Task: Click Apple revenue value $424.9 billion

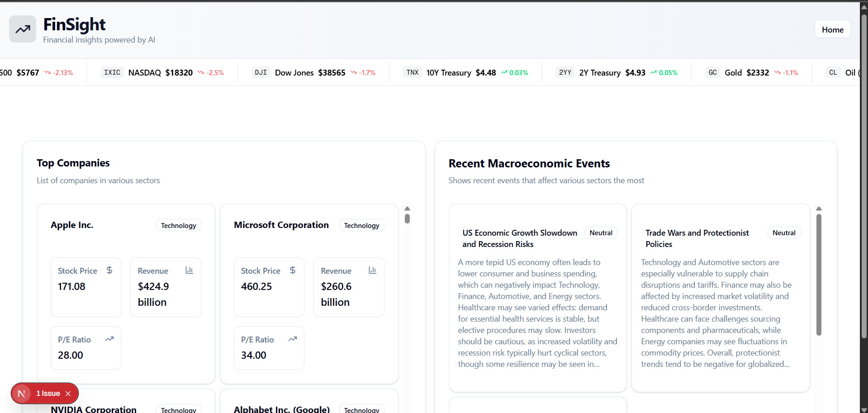Action: [x=153, y=294]
